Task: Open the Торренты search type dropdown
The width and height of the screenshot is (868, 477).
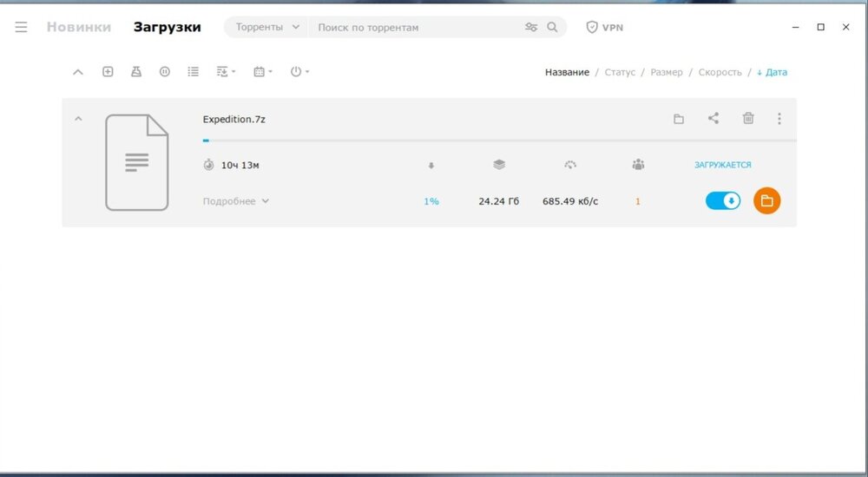Action: pyautogui.click(x=267, y=27)
